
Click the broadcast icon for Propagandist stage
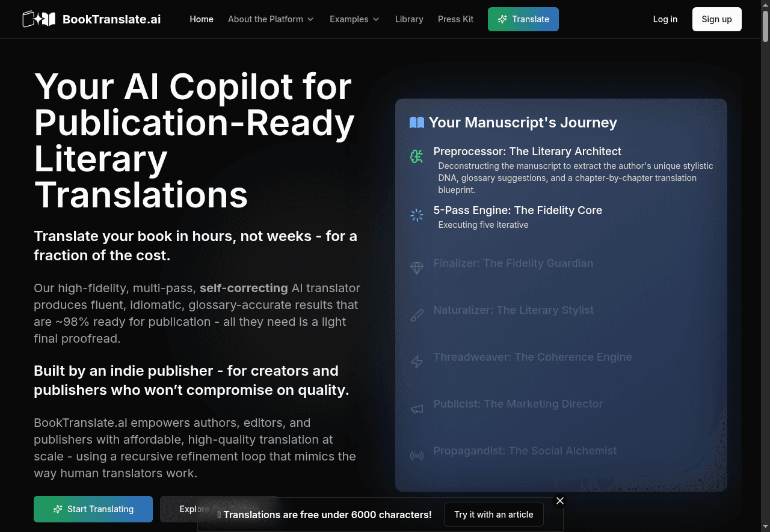click(416, 456)
